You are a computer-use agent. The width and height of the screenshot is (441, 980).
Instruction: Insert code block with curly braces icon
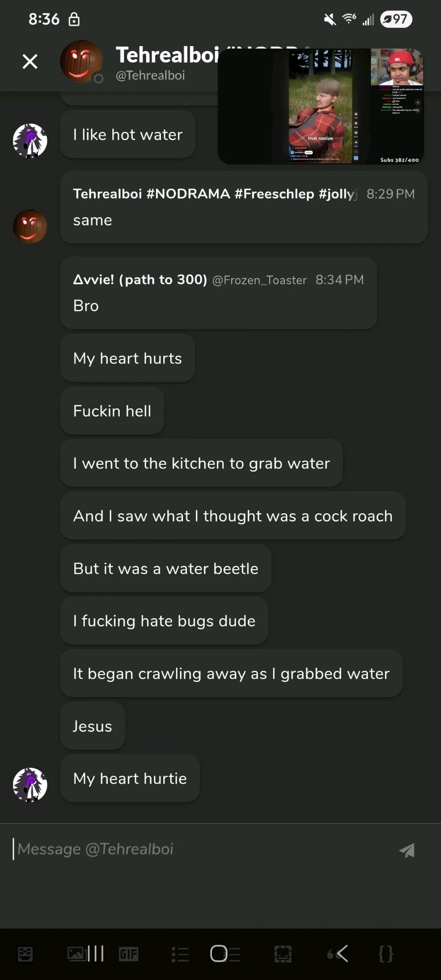(x=386, y=954)
